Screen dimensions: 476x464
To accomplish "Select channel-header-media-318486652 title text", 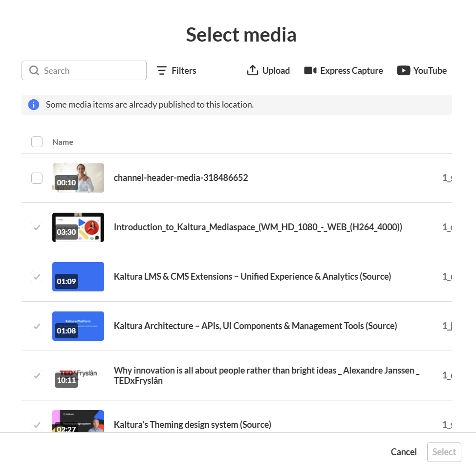I will pyautogui.click(x=181, y=177).
